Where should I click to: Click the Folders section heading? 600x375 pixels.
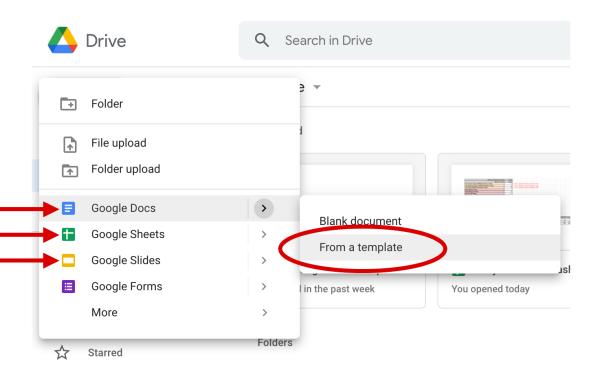[x=275, y=342]
